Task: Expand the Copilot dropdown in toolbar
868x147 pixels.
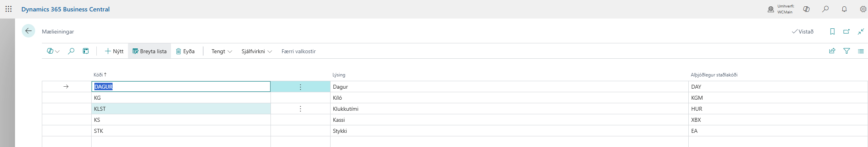Action: [53, 51]
